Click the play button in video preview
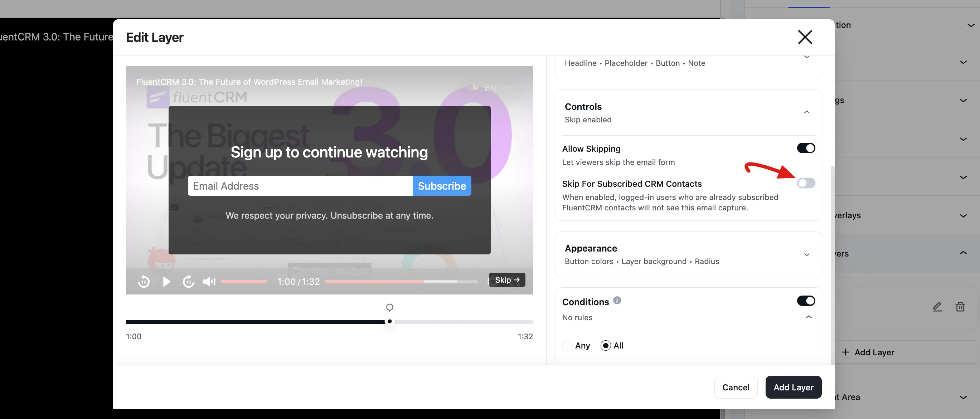Viewport: 980px width, 419px height. [x=166, y=281]
